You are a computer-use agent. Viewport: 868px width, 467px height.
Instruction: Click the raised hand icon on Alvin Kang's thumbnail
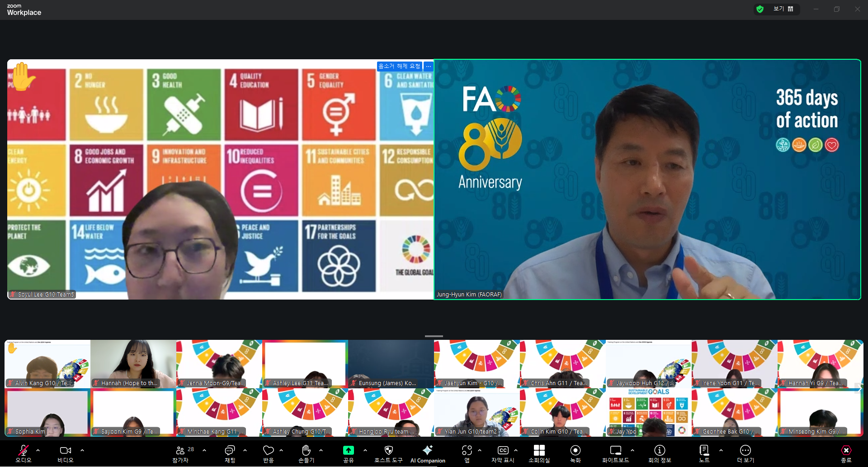[x=12, y=348]
